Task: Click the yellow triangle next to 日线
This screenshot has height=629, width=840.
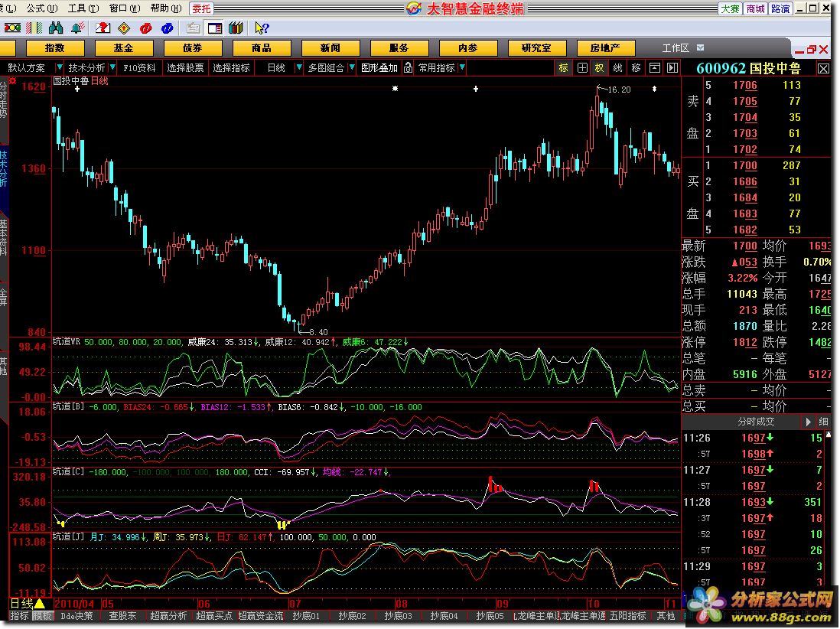Action: [41, 605]
